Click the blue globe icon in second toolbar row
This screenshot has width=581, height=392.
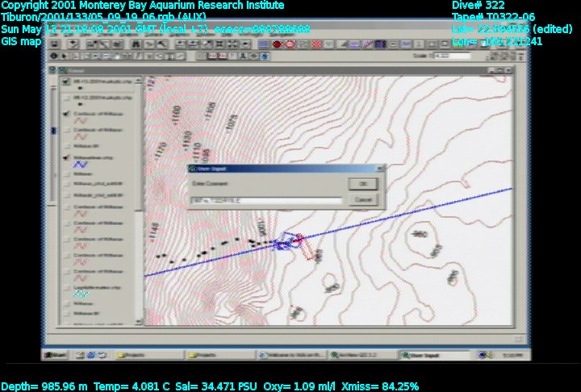click(265, 56)
